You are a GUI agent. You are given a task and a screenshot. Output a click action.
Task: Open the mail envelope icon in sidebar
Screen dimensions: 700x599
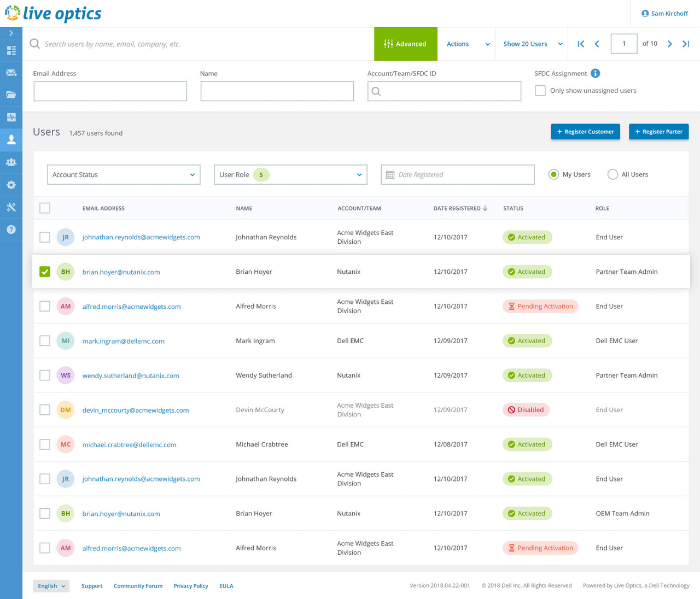[x=11, y=73]
